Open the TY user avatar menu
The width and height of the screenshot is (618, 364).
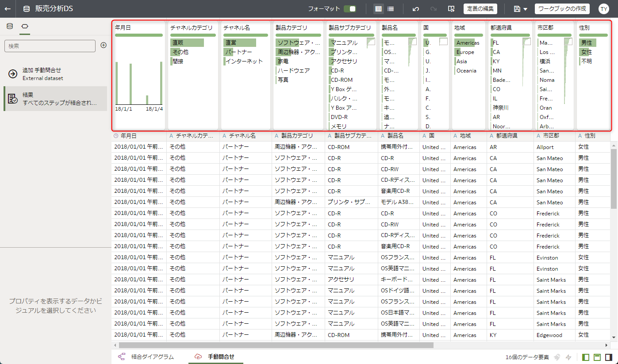tap(604, 9)
